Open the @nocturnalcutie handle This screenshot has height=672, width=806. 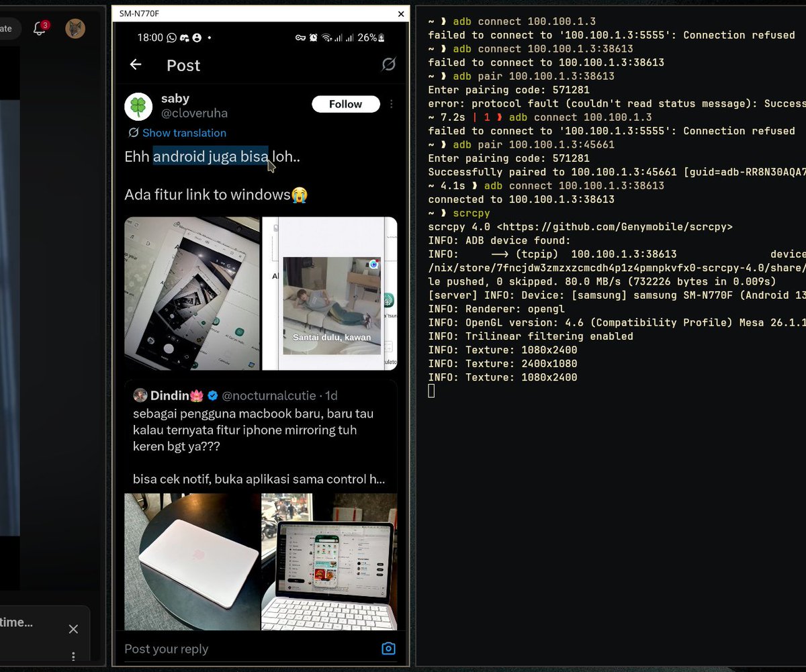pos(269,395)
